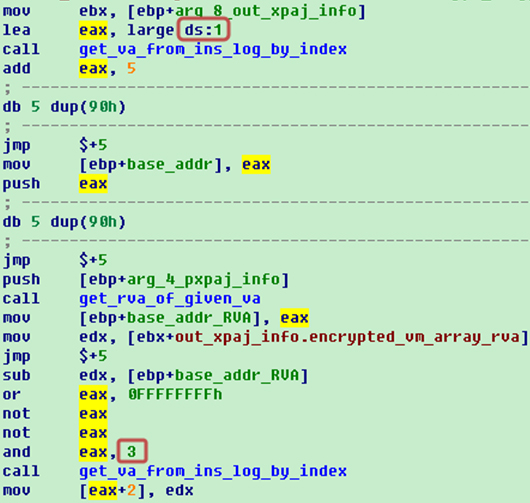
Task: Open the get_rva_of_given_va function
Action: pyautogui.click(x=170, y=299)
